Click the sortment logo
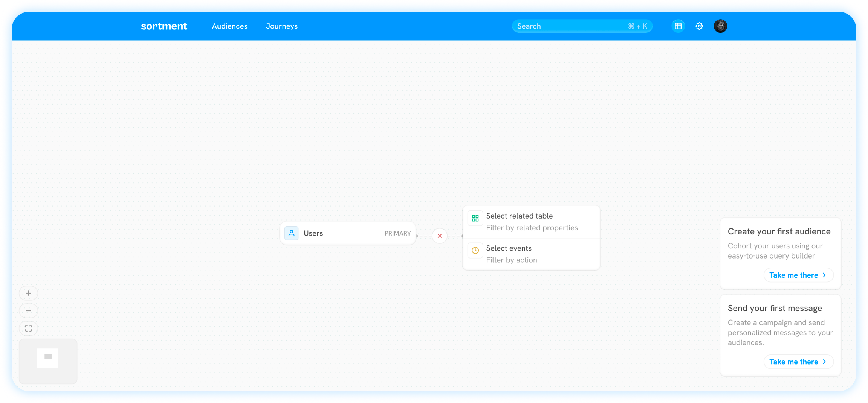Image resolution: width=868 pixels, height=403 pixels. [164, 26]
